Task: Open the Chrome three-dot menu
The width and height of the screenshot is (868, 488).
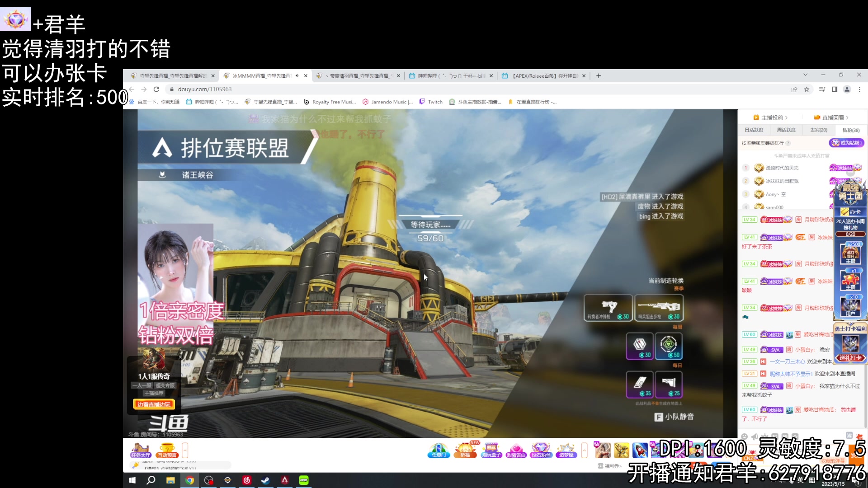Action: click(x=860, y=89)
